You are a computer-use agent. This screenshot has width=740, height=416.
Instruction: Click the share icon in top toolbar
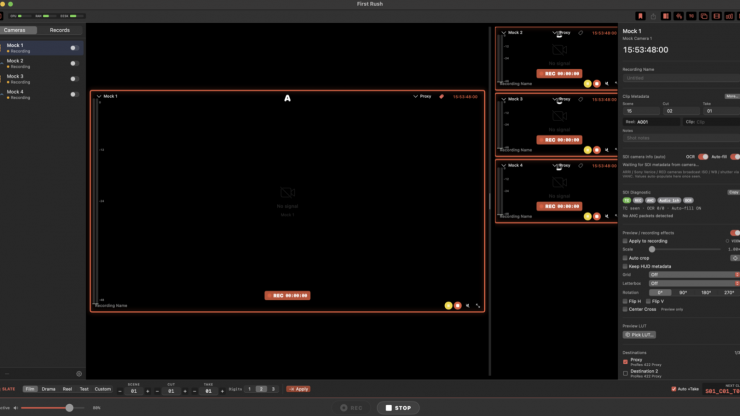(x=653, y=16)
